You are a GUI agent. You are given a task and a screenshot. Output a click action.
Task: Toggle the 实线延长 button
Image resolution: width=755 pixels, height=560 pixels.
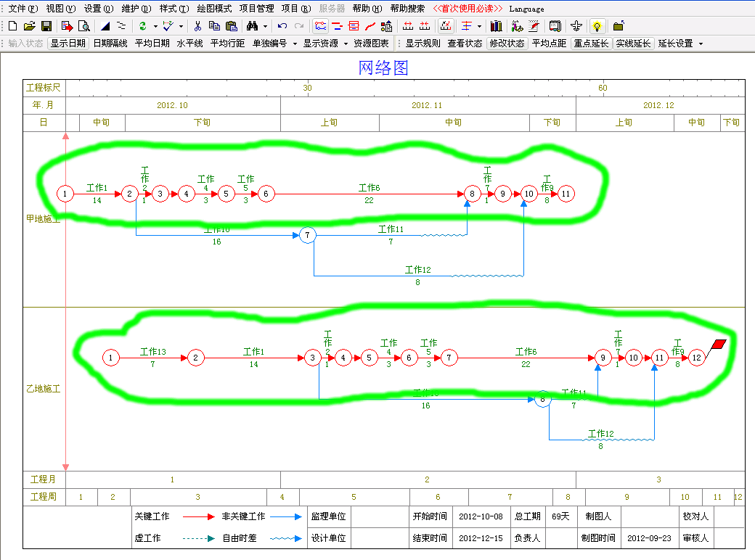[633, 44]
